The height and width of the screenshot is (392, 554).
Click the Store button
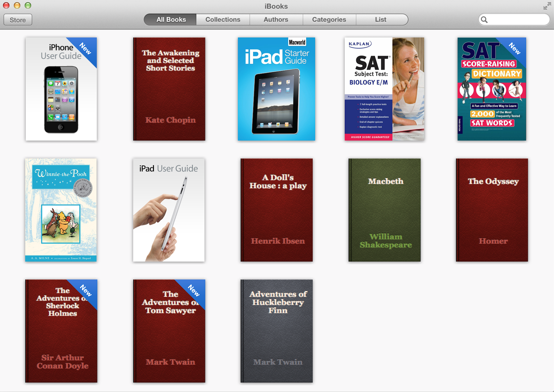pyautogui.click(x=18, y=20)
